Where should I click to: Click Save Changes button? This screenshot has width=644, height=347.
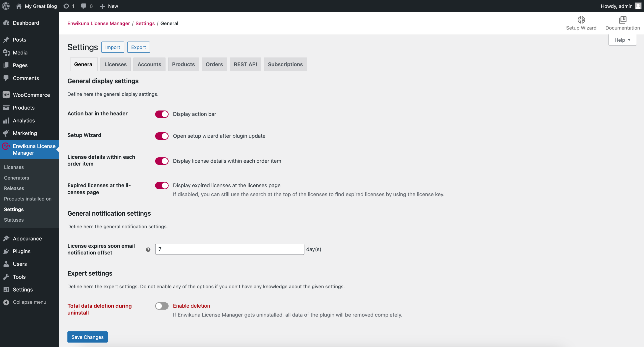click(x=87, y=337)
